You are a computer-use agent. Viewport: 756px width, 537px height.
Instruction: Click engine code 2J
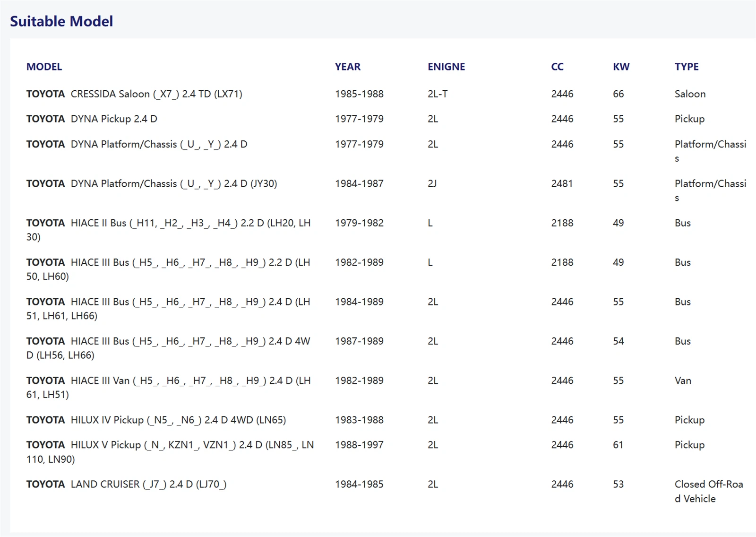point(432,183)
